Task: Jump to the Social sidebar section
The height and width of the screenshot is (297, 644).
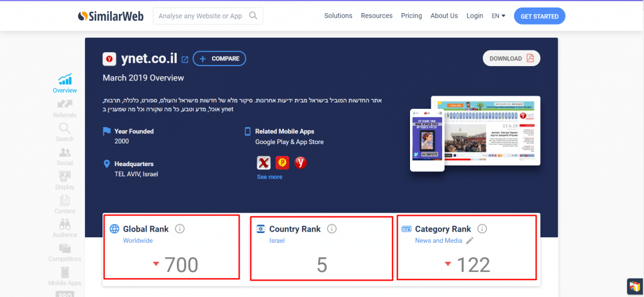Action: point(65,157)
